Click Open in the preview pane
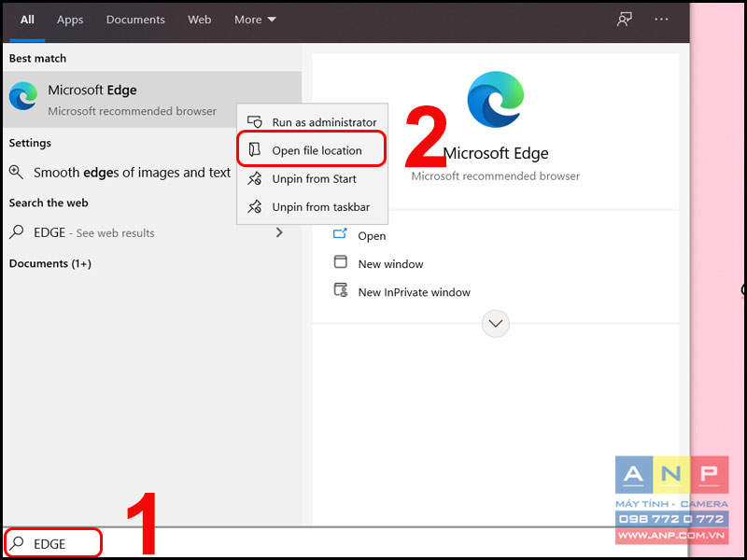This screenshot has width=747, height=560. tap(372, 236)
